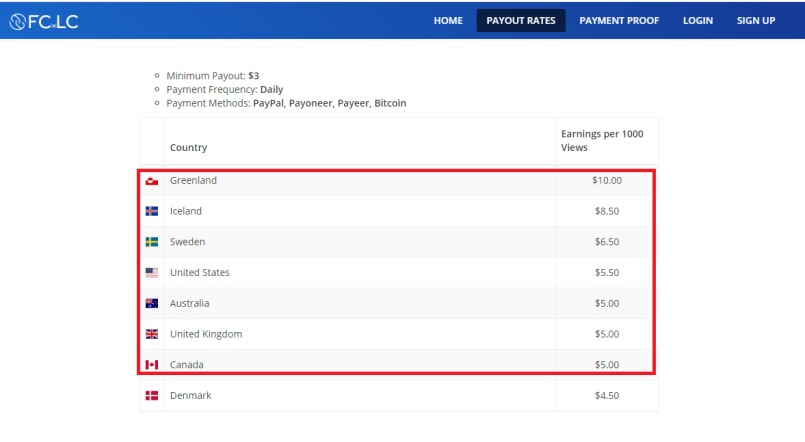Click Earnings per 1000 Views header
Viewport: 805px width, 442px height.
point(602,141)
